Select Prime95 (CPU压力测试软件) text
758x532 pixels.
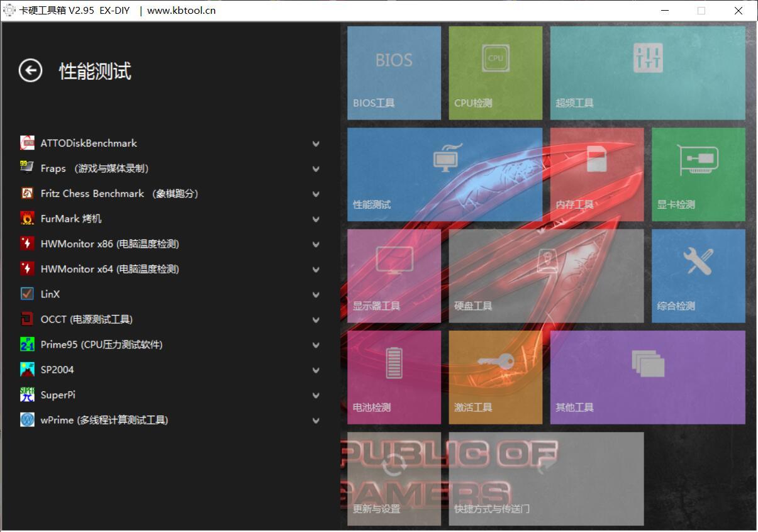point(102,344)
